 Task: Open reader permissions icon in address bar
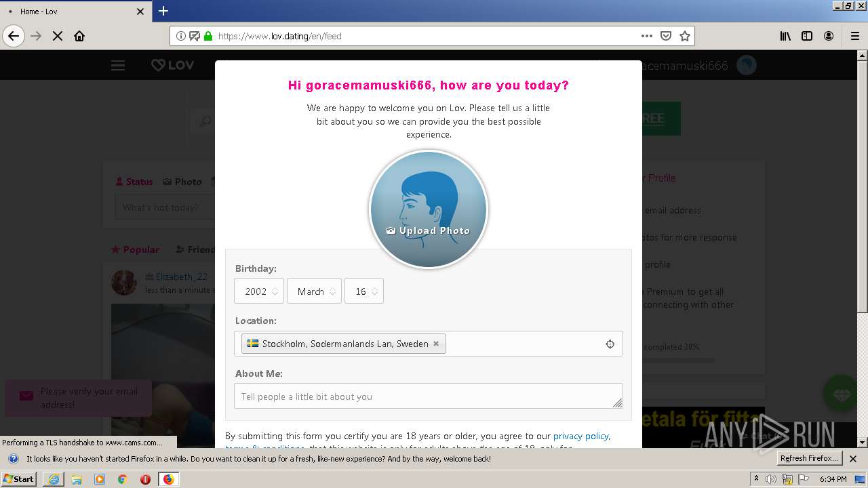point(195,36)
